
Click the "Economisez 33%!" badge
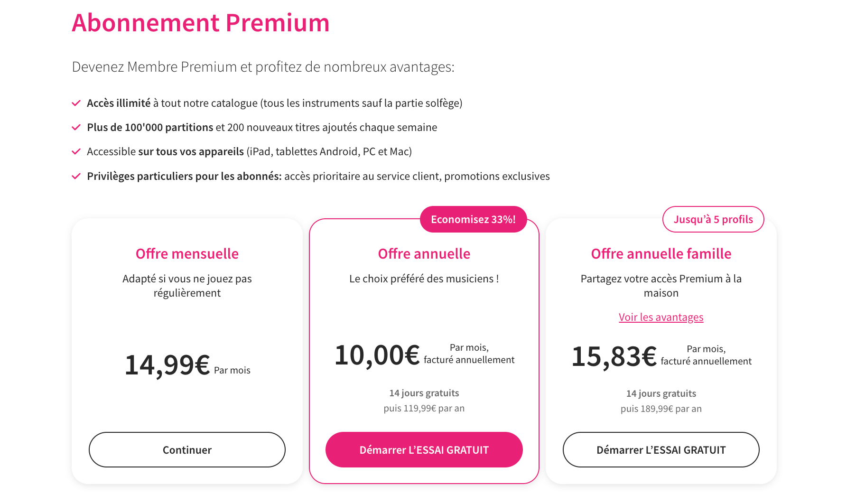474,219
